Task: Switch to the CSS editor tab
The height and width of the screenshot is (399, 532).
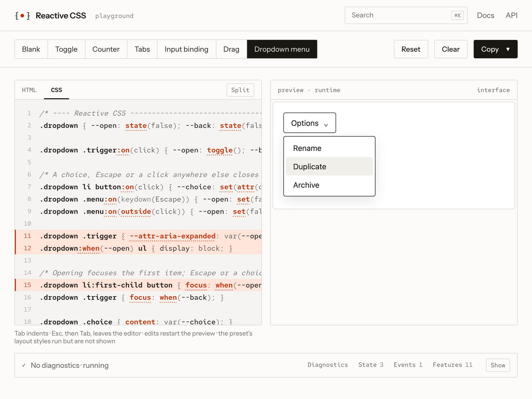Action: pos(57,90)
